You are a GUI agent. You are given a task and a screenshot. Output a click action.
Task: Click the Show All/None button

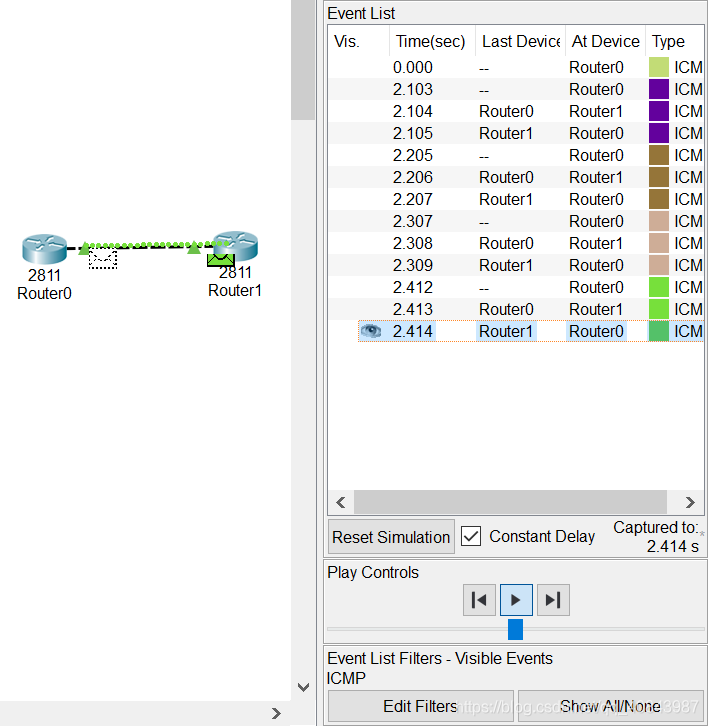click(x=610, y=706)
